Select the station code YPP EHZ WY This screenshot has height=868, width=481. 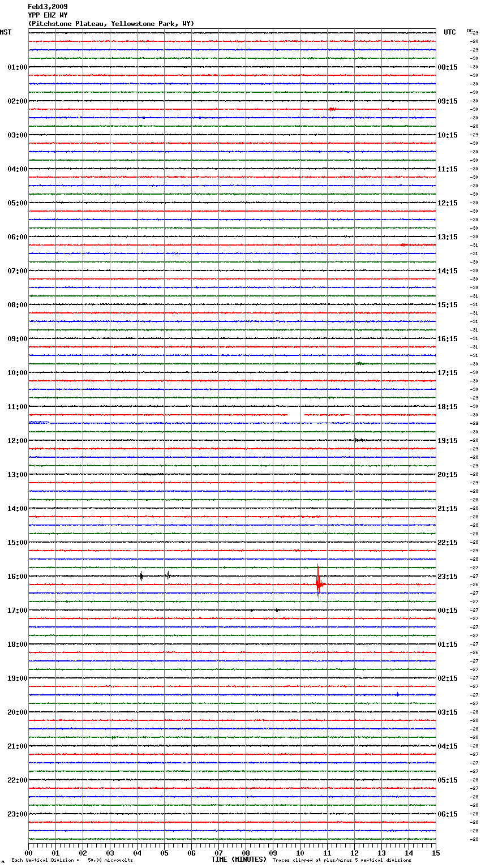(48, 15)
